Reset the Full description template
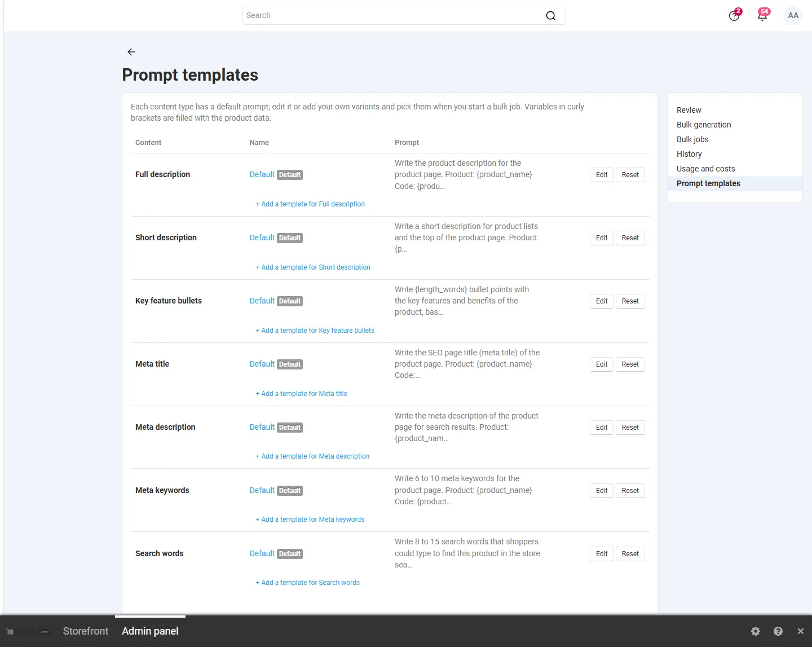The width and height of the screenshot is (812, 647). click(630, 175)
